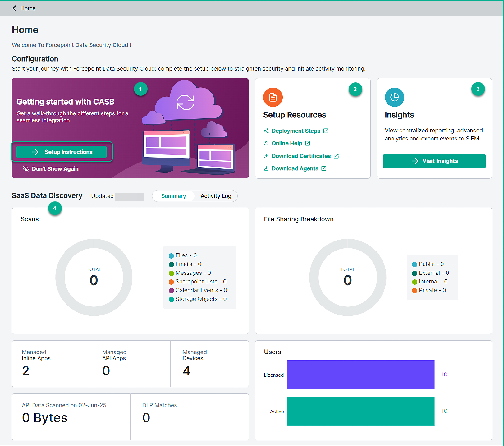Click the Private orange legend dot
This screenshot has height=446, width=504.
415,291
